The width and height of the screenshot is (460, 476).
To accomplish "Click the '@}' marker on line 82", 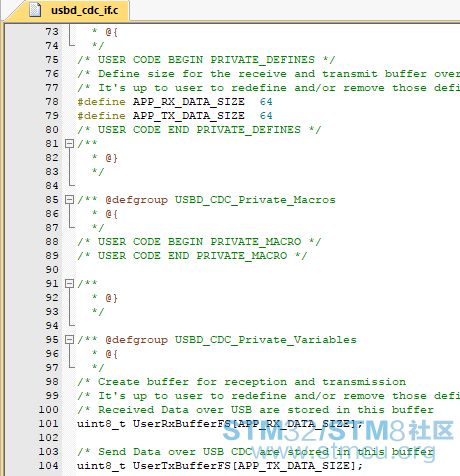I will (112, 158).
